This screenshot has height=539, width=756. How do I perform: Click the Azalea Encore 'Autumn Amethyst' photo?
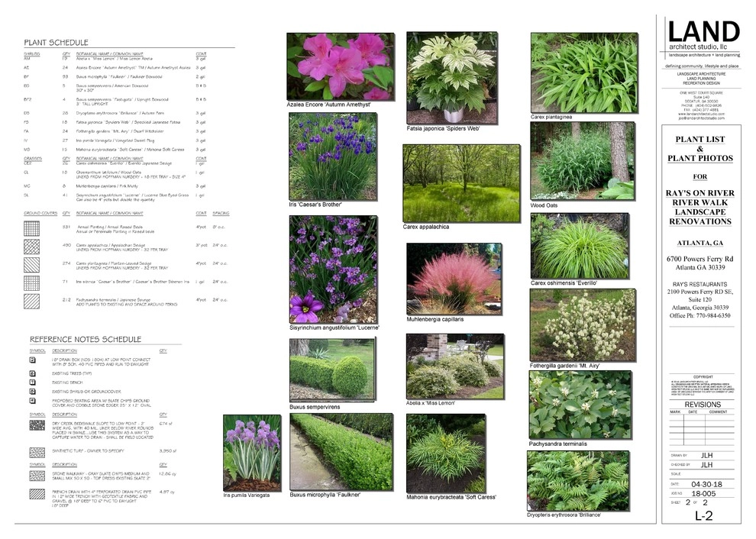click(341, 66)
